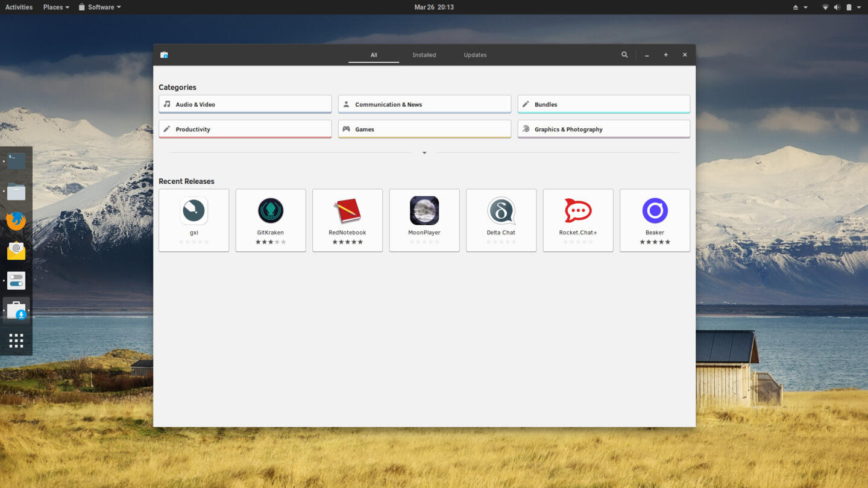This screenshot has height=488, width=868.
Task: Click the GitKraken star rating
Action: (x=271, y=242)
